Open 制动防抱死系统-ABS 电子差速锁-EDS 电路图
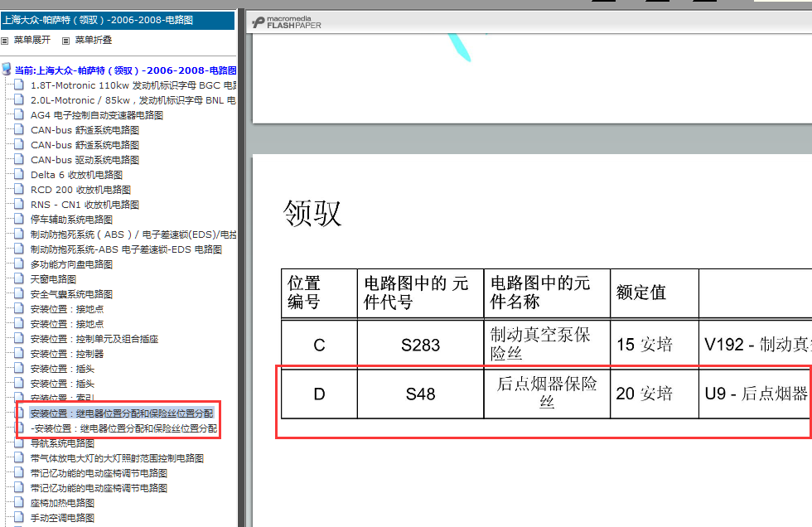Viewport: 812px width, 527px height. pyautogui.click(x=126, y=249)
